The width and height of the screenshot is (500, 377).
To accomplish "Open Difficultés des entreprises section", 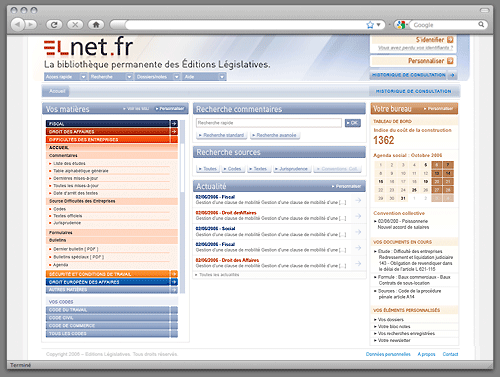I will pos(112,140).
